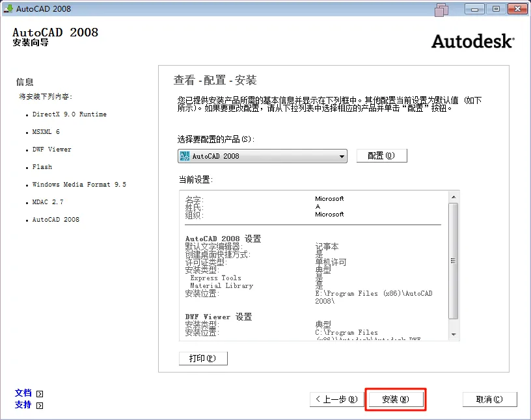
Task: Click the 创建桌面快捷方式 setting label
Action: pyautogui.click(x=218, y=254)
